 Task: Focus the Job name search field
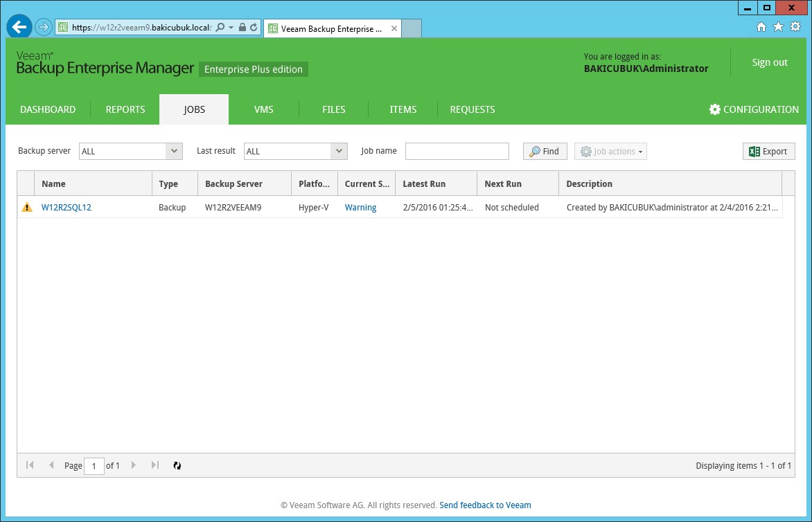point(457,151)
